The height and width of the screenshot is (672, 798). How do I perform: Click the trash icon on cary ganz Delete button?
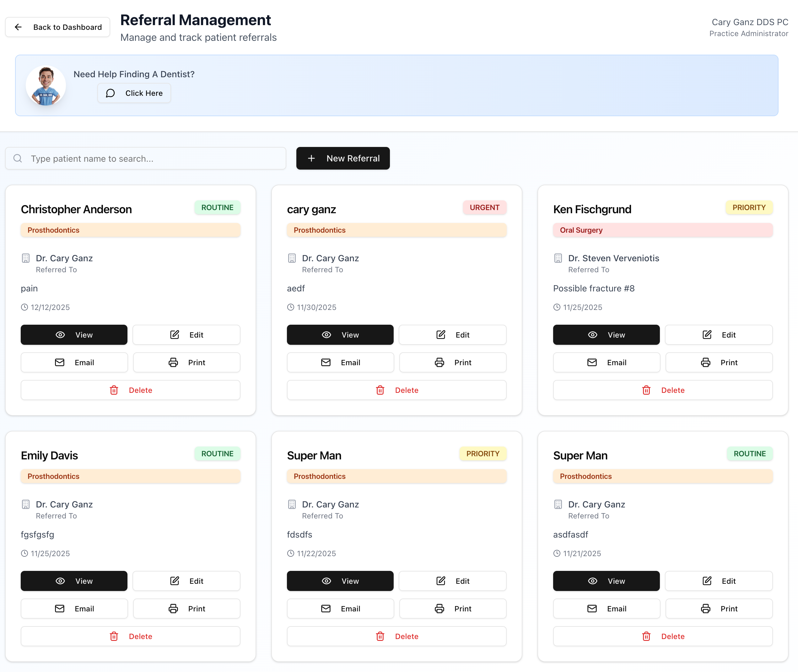pos(380,390)
